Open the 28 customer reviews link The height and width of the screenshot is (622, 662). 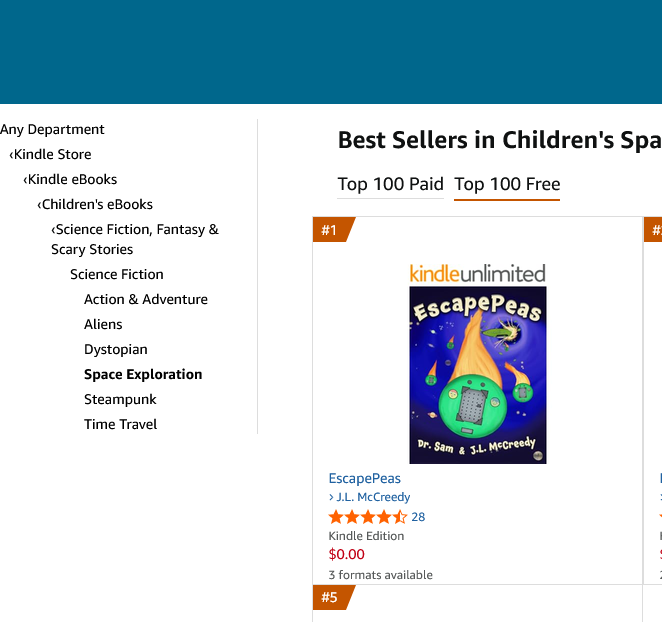click(x=418, y=516)
